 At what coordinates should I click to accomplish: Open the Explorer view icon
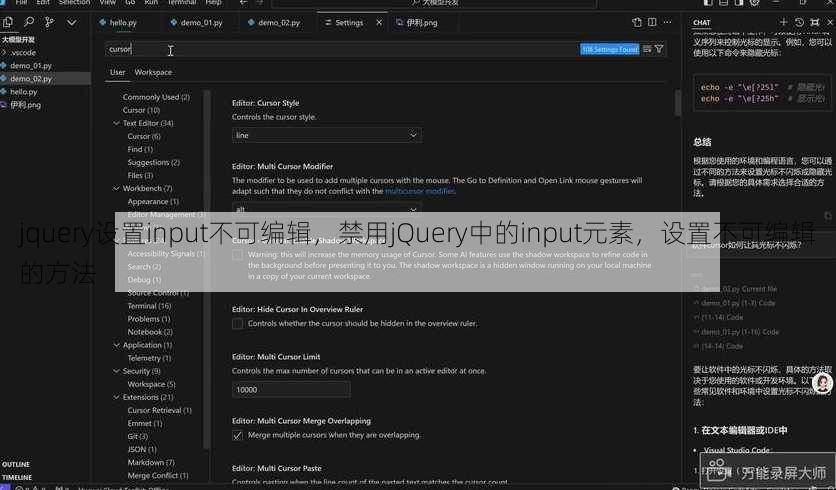click(x=8, y=22)
